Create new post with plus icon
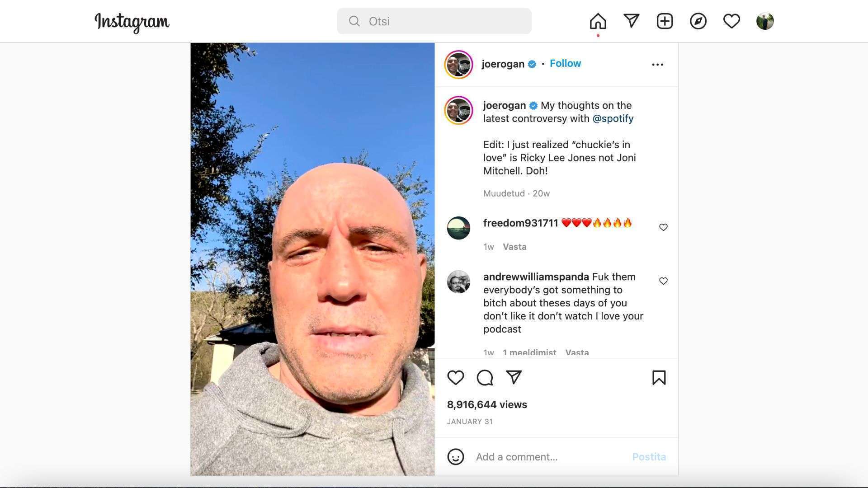Screen dimensions: 868x488 click(x=665, y=21)
